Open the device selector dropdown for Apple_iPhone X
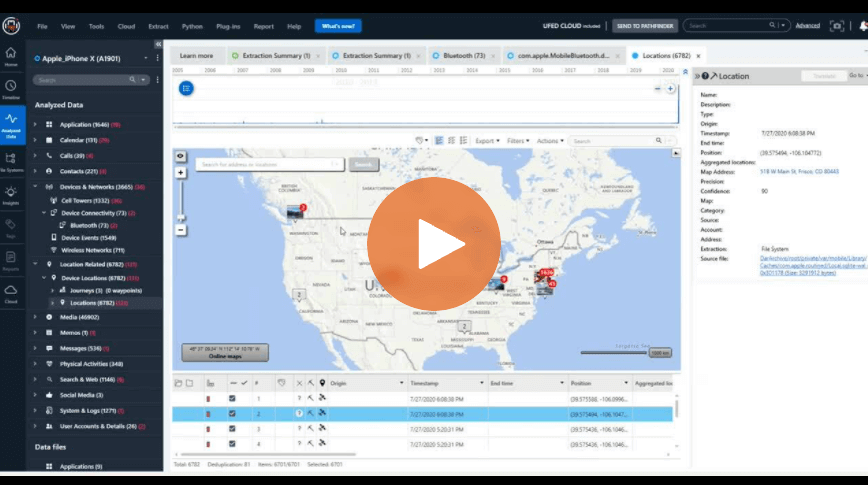Screen dimensions: 868x485 tap(146, 58)
